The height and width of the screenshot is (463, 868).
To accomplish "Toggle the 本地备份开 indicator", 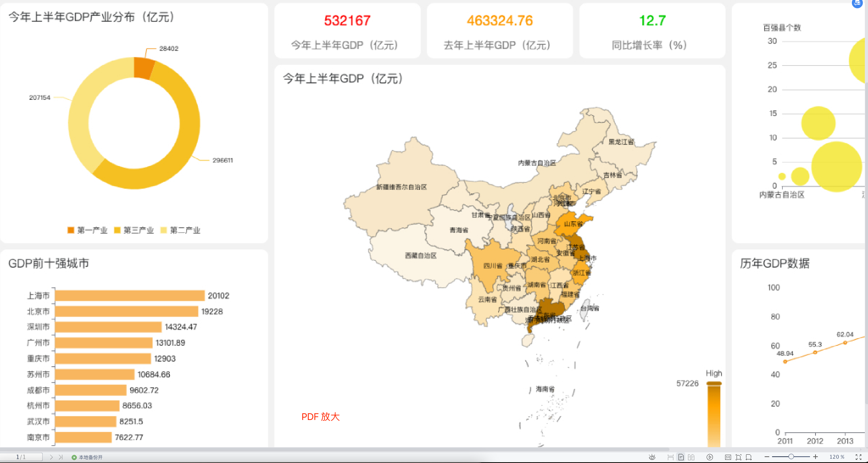I will [x=88, y=457].
